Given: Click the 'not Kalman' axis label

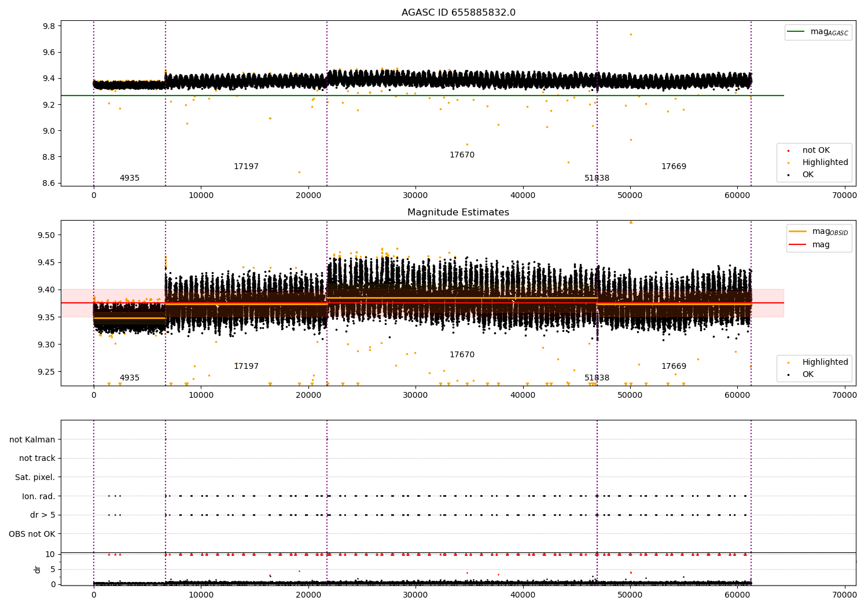Looking at the screenshot, I should (x=32, y=439).
